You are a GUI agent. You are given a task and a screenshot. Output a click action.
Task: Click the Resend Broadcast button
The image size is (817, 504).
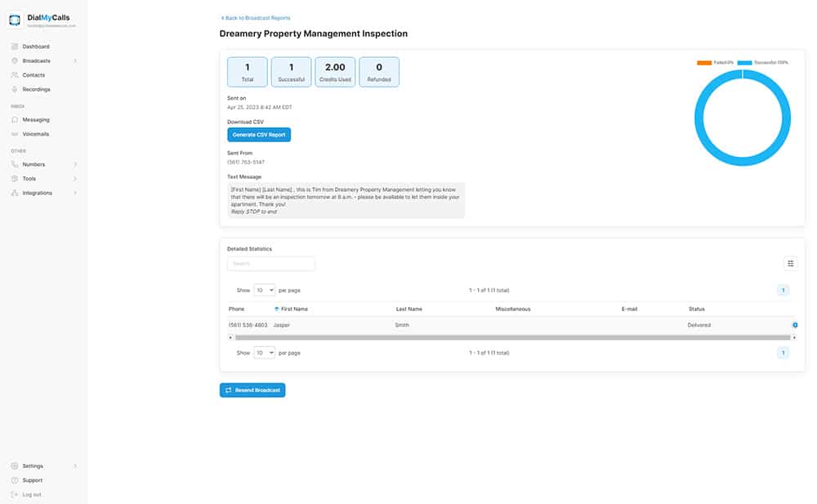click(x=252, y=390)
